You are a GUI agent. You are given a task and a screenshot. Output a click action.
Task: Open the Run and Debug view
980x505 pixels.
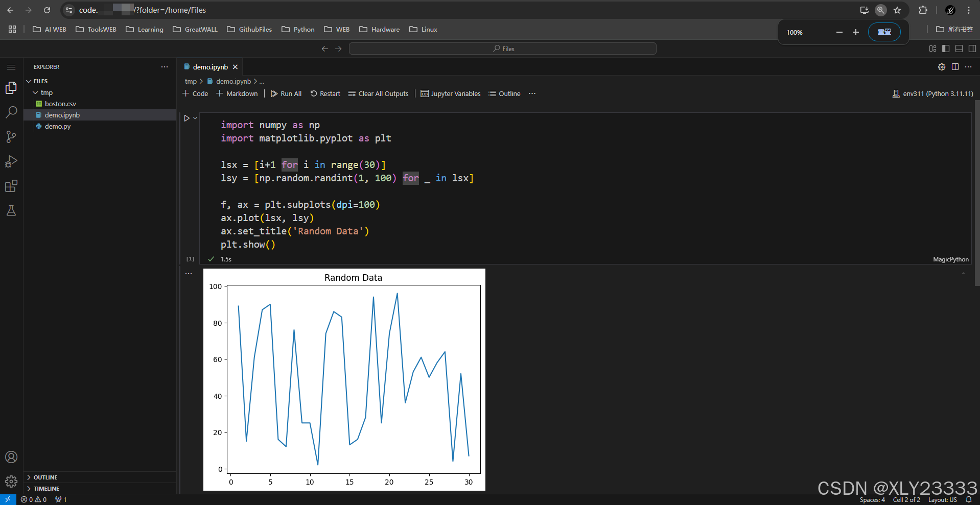point(11,161)
